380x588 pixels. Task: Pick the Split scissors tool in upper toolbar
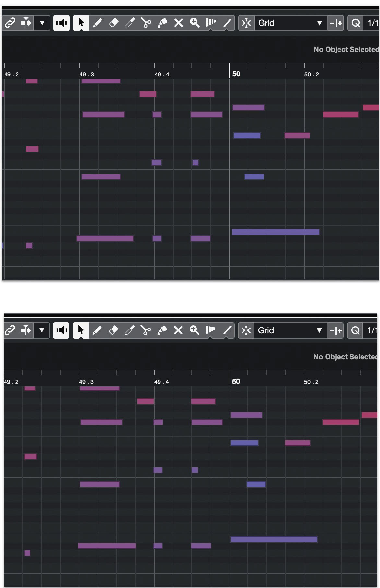(x=146, y=23)
